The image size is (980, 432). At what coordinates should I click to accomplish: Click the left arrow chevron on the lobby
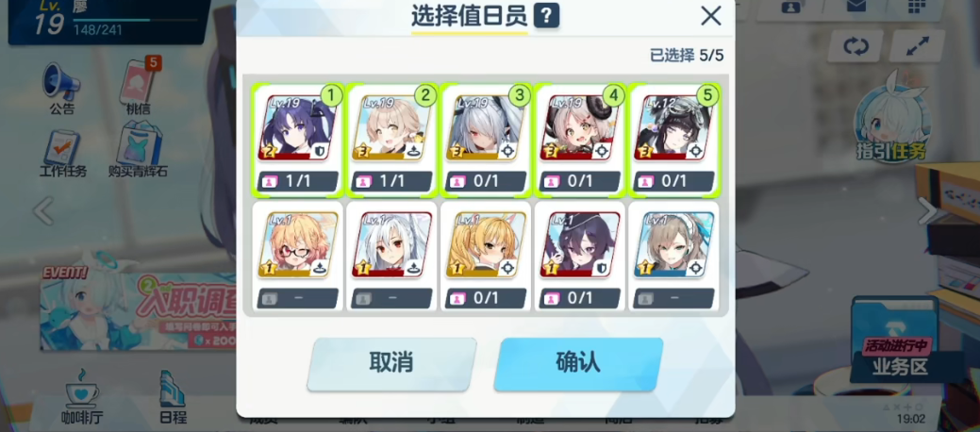[43, 210]
